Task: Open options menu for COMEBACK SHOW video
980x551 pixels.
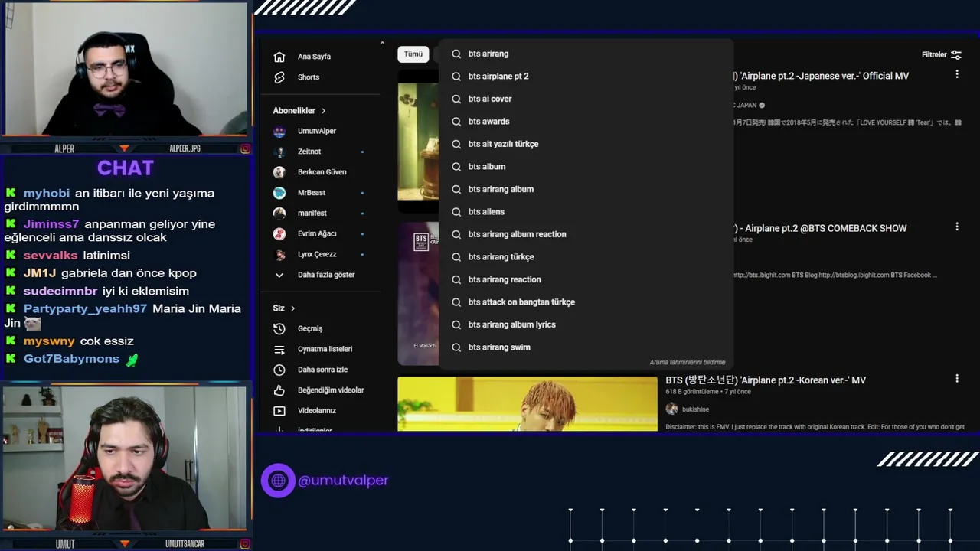Action: 956,227
